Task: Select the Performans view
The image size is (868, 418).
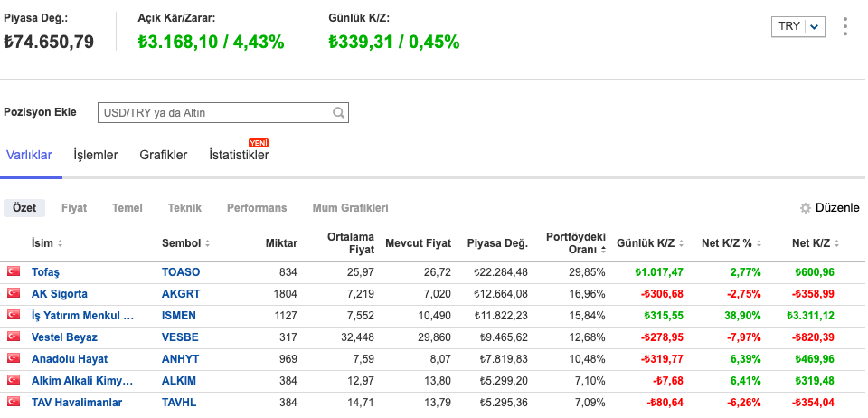Action: (257, 208)
